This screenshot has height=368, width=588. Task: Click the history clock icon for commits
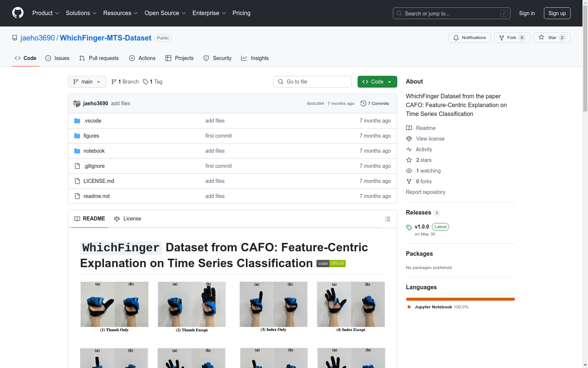[x=363, y=103]
